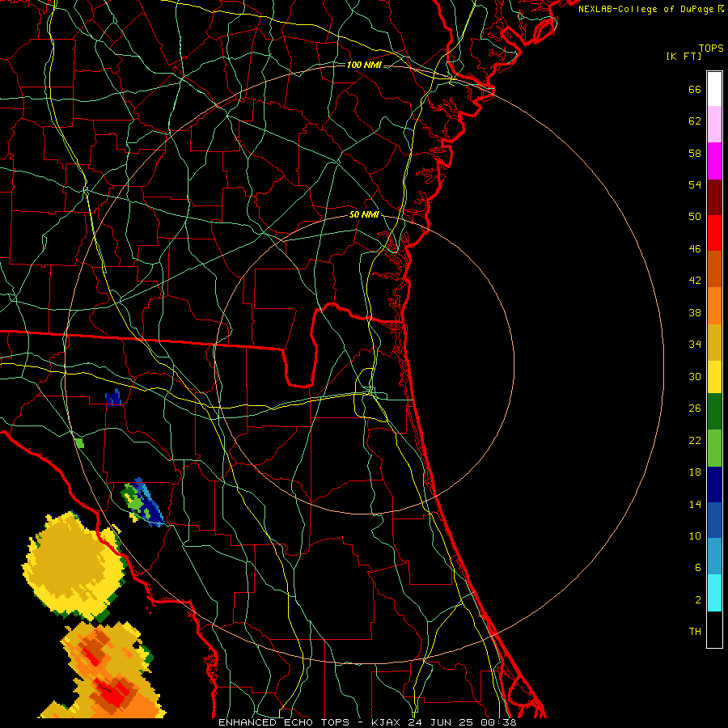Screen dimensions: 728x728
Task: Click the 'KJAX' radar site identifier
Action: 387,722
